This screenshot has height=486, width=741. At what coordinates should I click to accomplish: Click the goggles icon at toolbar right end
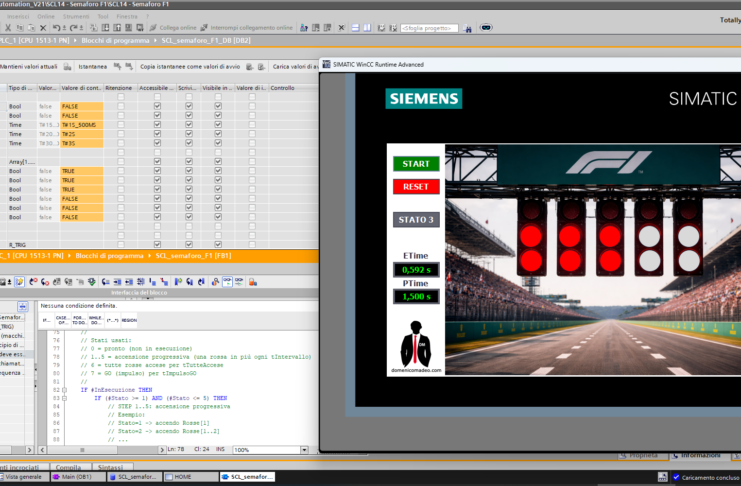coord(486,27)
